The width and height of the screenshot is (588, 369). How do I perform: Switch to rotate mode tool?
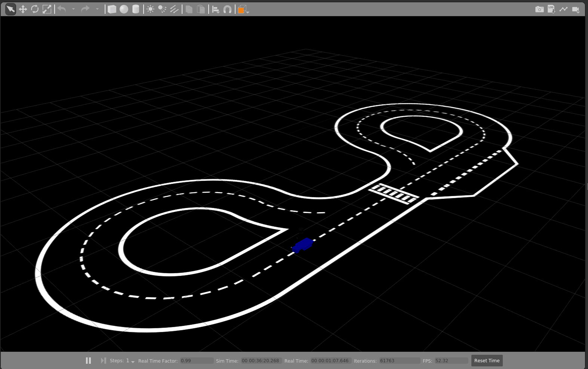click(x=35, y=9)
